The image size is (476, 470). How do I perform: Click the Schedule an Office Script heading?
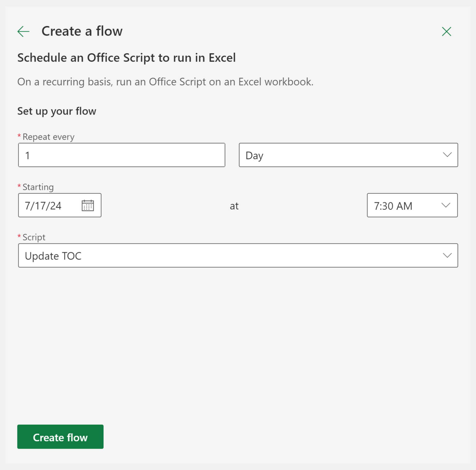coord(126,58)
